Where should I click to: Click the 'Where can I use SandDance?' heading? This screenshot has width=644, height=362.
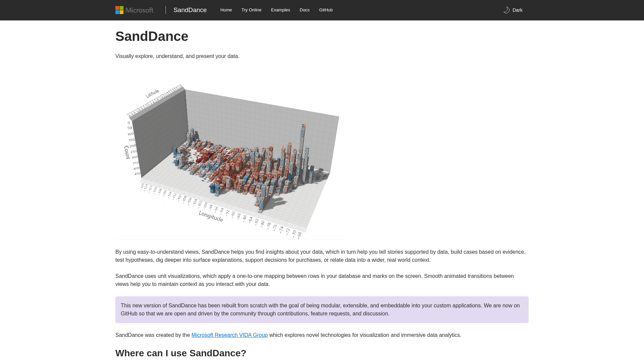click(x=181, y=353)
